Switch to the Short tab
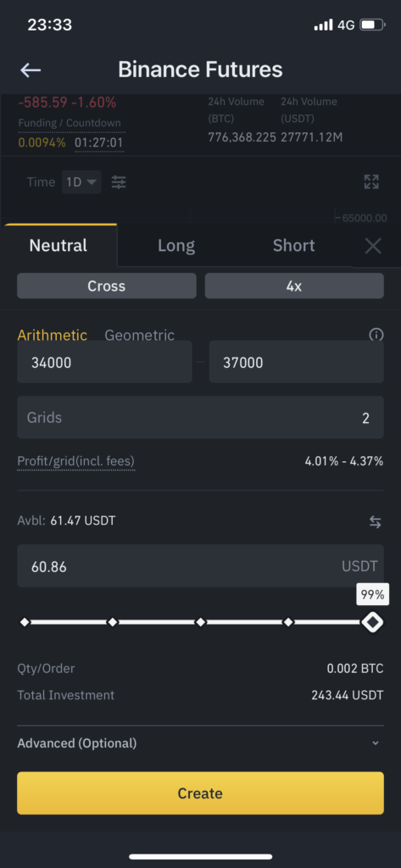 (x=293, y=245)
